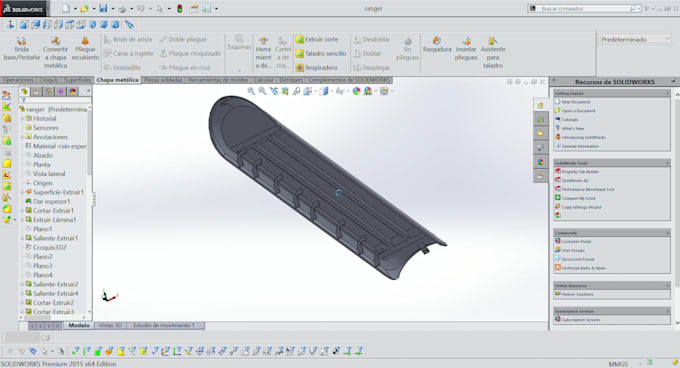The height and width of the screenshot is (368, 680).
Task: Expand the Superficie-Extruir1 feature node
Action: [x=22, y=192]
